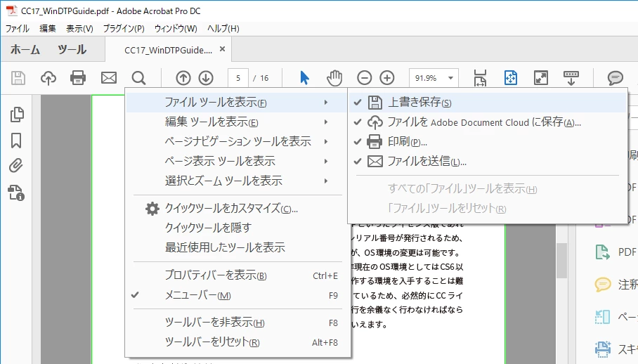
Task: Select the Hand pan tool
Action: [334, 78]
